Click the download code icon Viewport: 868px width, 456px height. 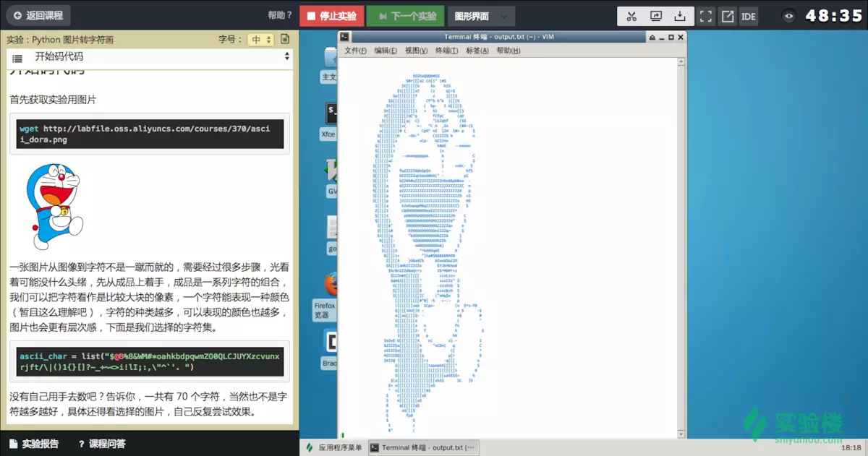679,16
